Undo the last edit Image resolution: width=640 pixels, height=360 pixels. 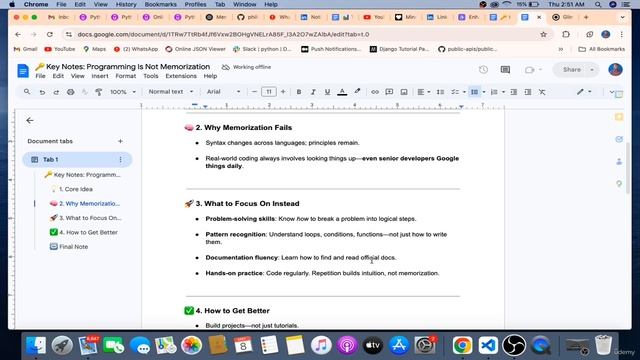point(42,92)
